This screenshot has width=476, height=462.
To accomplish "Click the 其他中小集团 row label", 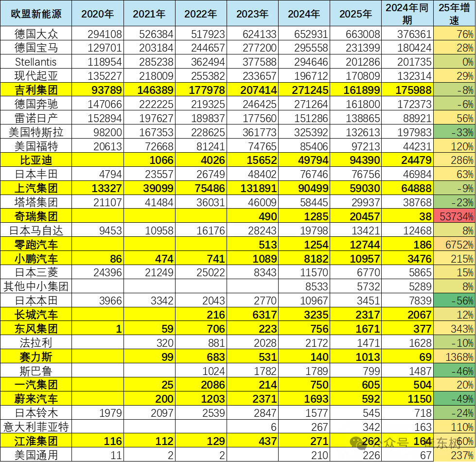I will click(36, 286).
